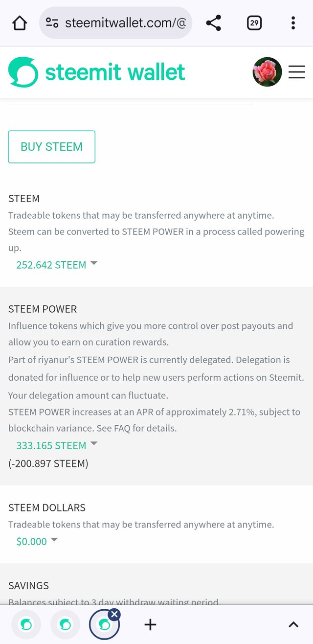Expand the 333.165 STEEM dropdown
The image size is (313, 644).
tap(57, 445)
